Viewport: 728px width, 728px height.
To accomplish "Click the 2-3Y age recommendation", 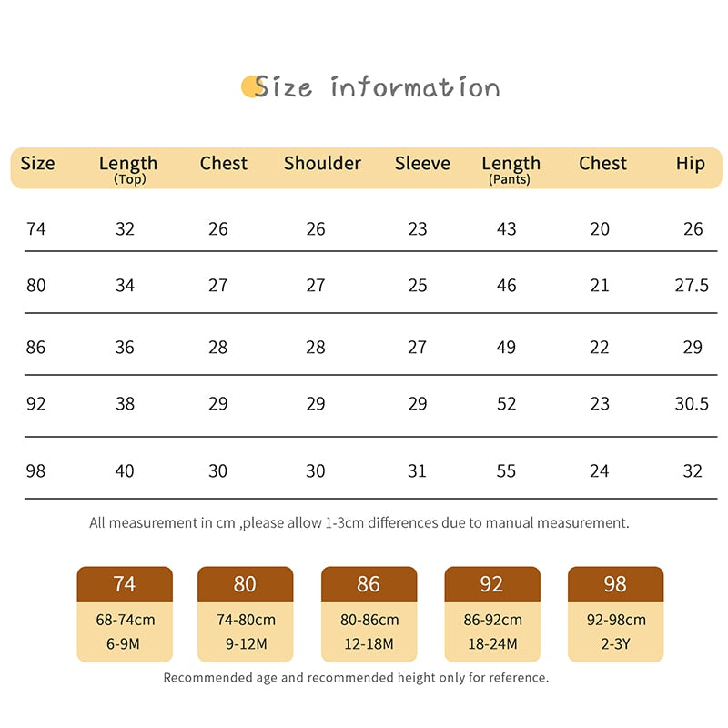I will pos(616,644).
